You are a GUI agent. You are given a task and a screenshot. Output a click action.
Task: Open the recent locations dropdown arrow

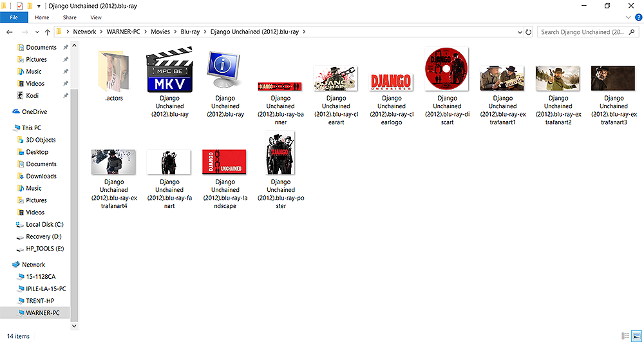click(x=37, y=32)
